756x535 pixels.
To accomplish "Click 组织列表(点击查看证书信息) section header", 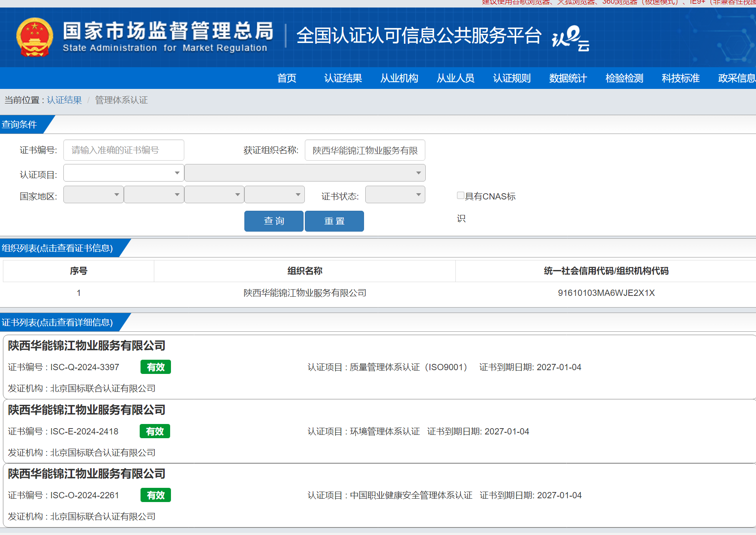I will pyautogui.click(x=57, y=248).
